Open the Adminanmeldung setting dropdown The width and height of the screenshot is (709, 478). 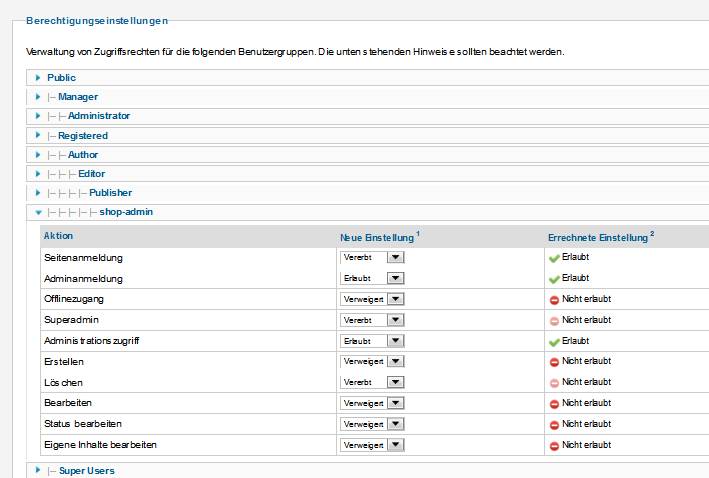coord(372,278)
